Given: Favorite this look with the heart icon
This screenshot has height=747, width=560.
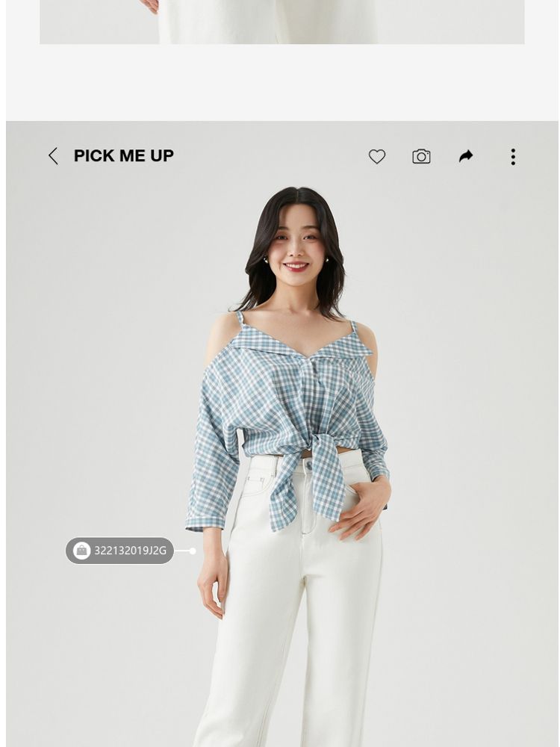Looking at the screenshot, I should (x=376, y=156).
